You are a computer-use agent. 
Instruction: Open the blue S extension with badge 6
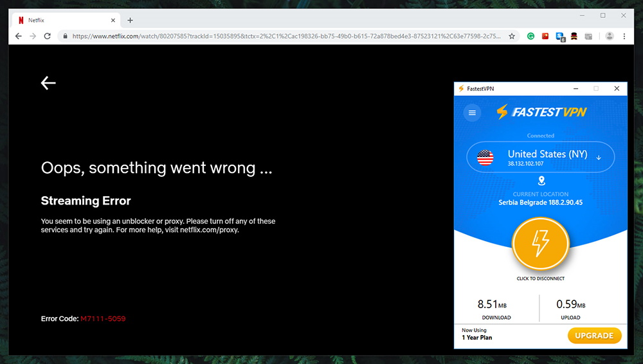pos(560,37)
